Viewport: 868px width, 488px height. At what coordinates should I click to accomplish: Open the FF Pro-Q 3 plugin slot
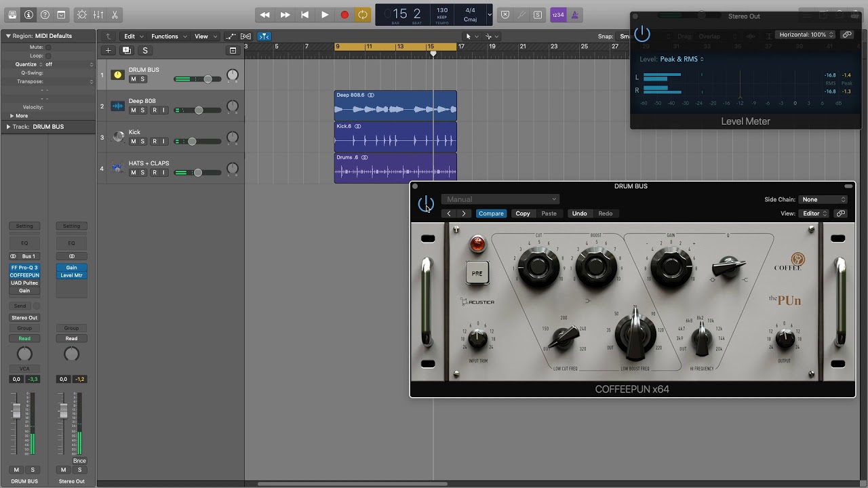coord(24,268)
